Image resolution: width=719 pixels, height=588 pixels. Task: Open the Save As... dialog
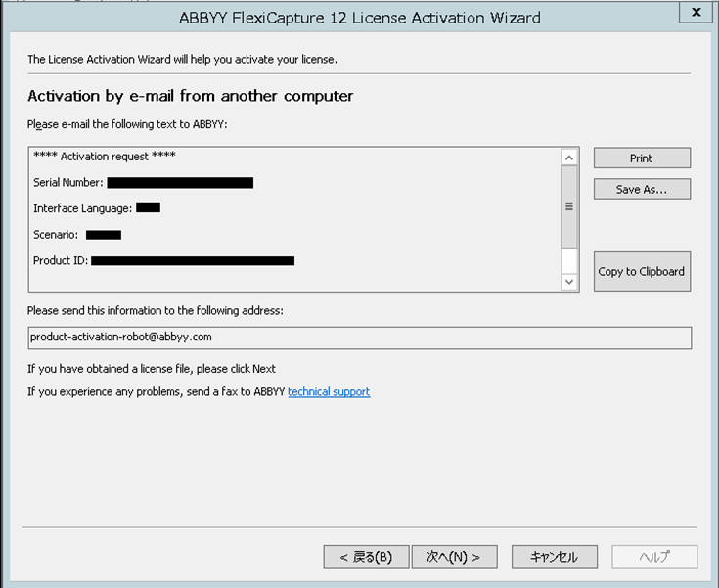point(642,189)
